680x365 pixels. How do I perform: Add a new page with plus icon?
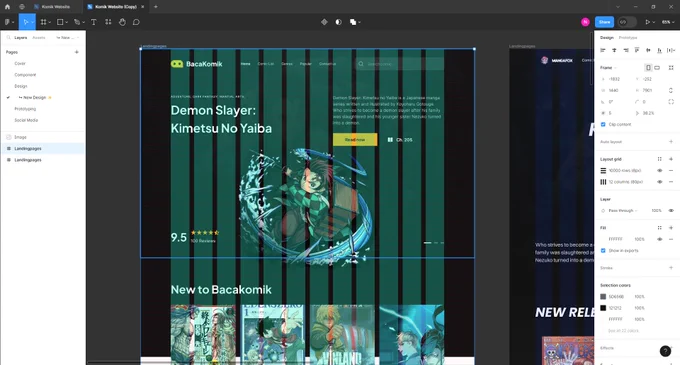coord(77,52)
